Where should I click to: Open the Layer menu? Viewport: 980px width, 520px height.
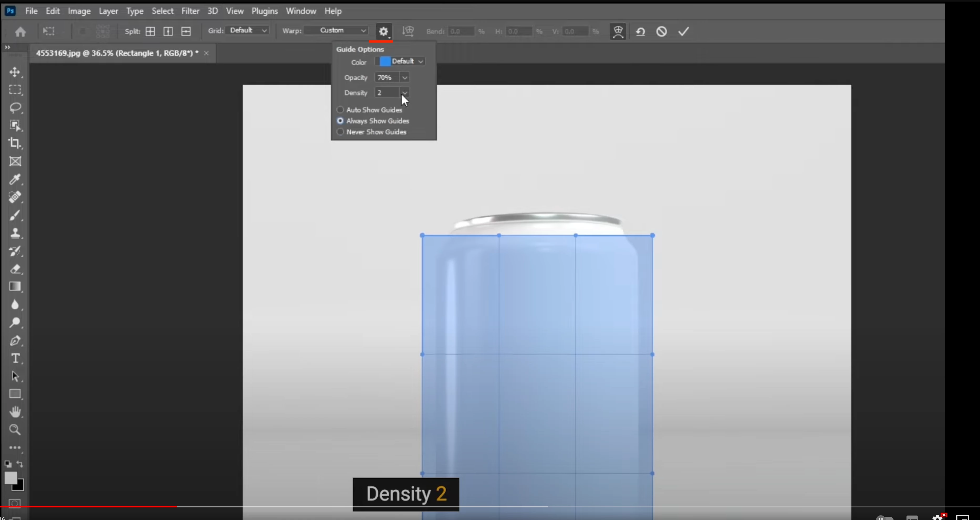(108, 11)
